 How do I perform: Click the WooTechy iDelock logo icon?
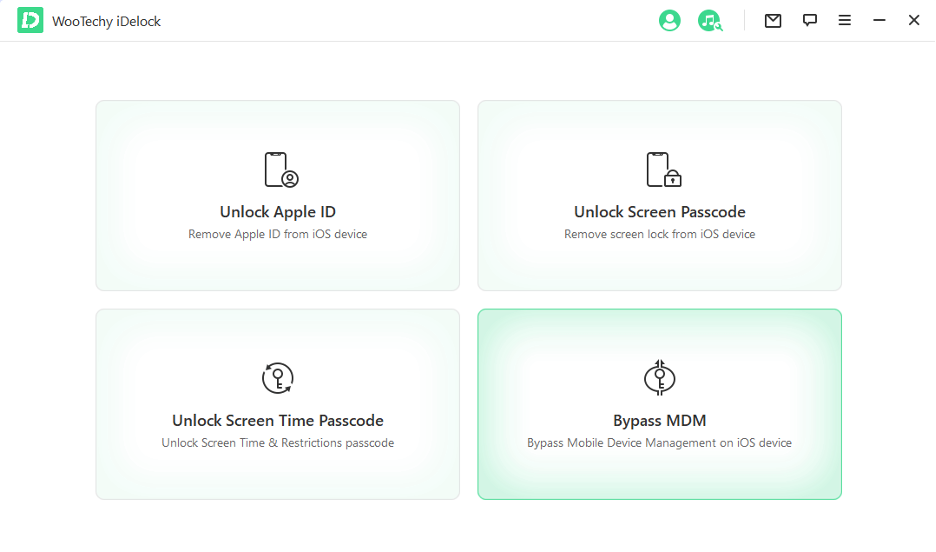(x=30, y=21)
